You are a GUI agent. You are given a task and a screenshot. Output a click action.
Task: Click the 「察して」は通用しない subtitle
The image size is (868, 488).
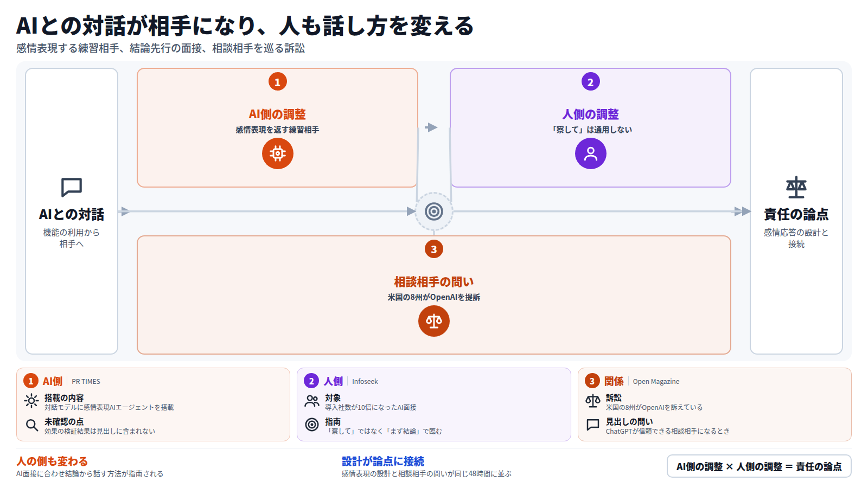coord(591,130)
